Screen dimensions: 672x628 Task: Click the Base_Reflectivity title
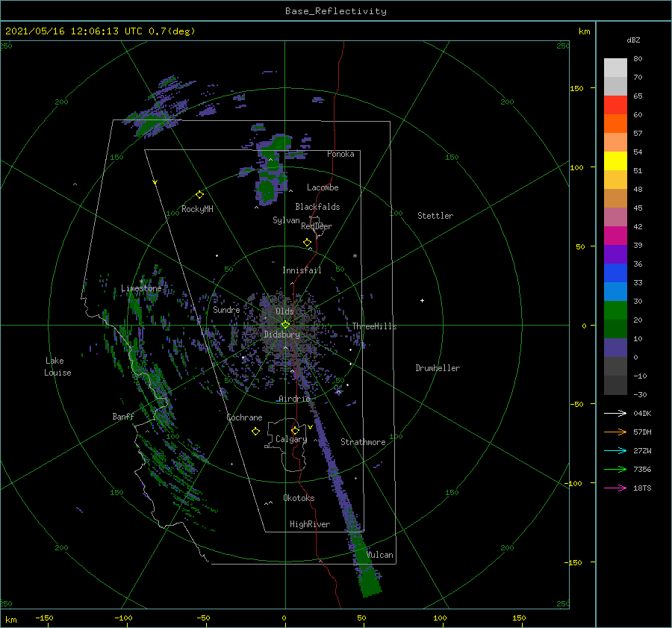pos(336,11)
